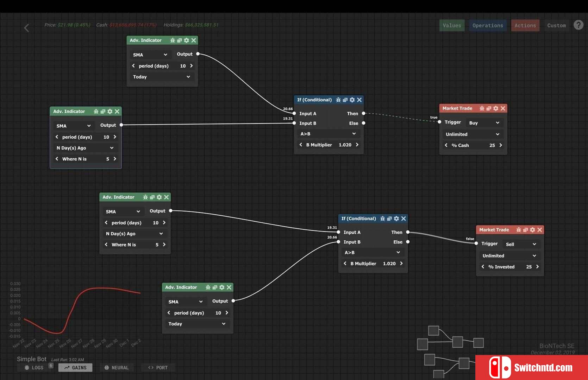Close the topmost Adv. Indicator node
Image resolution: width=588 pixels, height=380 pixels.
tap(194, 40)
